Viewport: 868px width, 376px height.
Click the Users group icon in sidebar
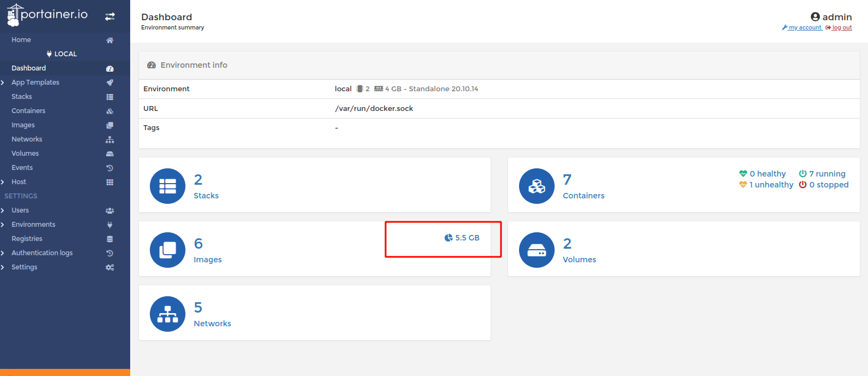click(x=110, y=210)
